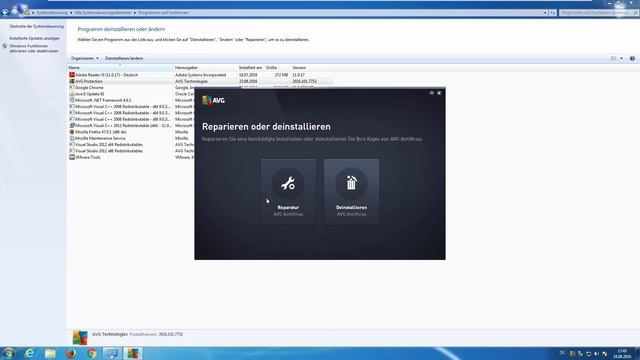The image size is (640, 360).
Task: Sort by the Herausgeber column header
Action: tap(205, 68)
